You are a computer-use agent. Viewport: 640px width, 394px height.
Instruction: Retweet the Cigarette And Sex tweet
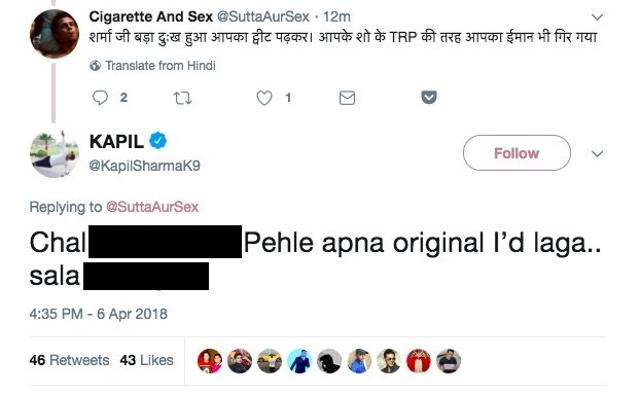182,98
